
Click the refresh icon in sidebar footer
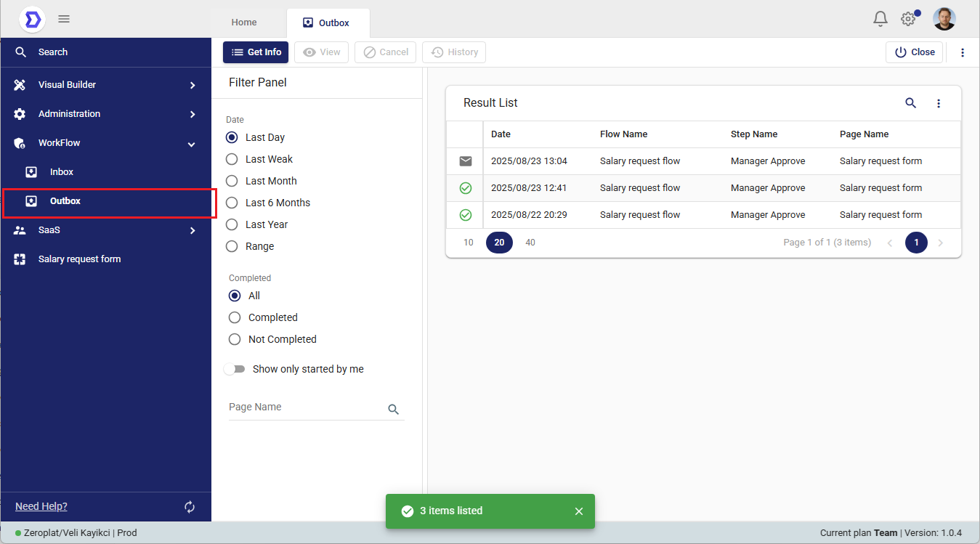(x=190, y=507)
